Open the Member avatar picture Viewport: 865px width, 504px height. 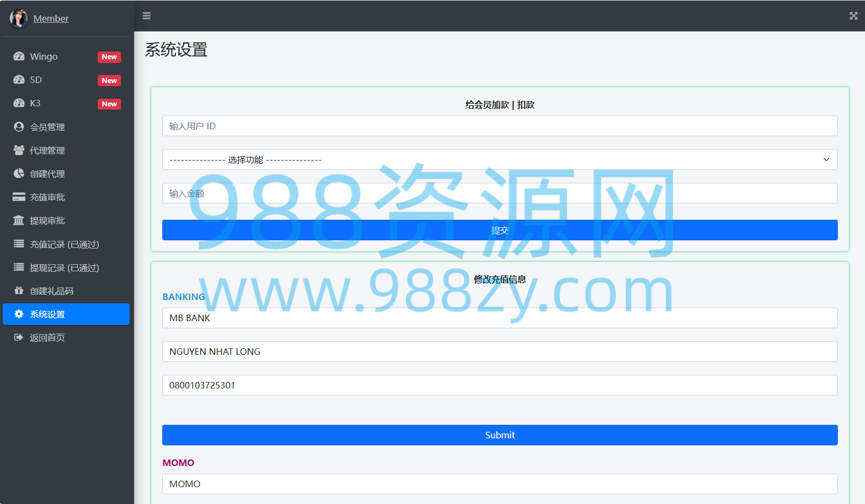(x=18, y=18)
